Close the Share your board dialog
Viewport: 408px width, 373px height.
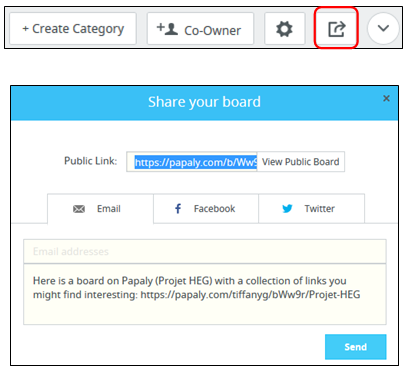[x=386, y=98]
